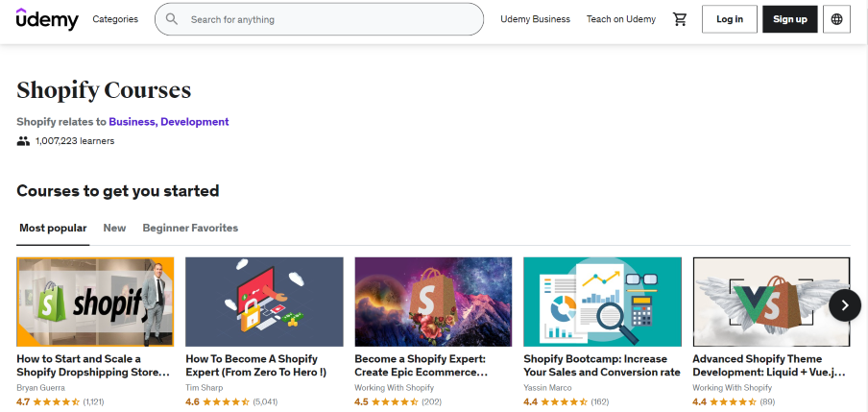The width and height of the screenshot is (868, 412).
Task: Open the lock illustration course thumbnail
Action: (264, 302)
